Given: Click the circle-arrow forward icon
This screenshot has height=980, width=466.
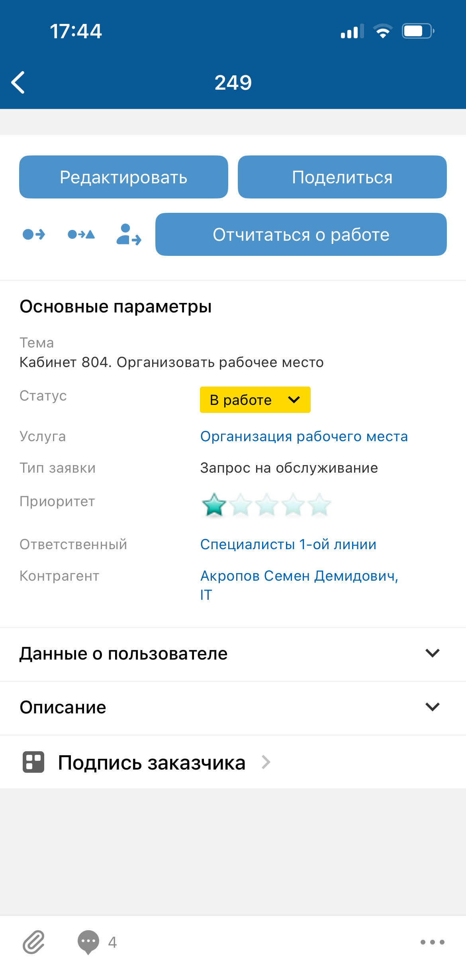Looking at the screenshot, I should (34, 234).
